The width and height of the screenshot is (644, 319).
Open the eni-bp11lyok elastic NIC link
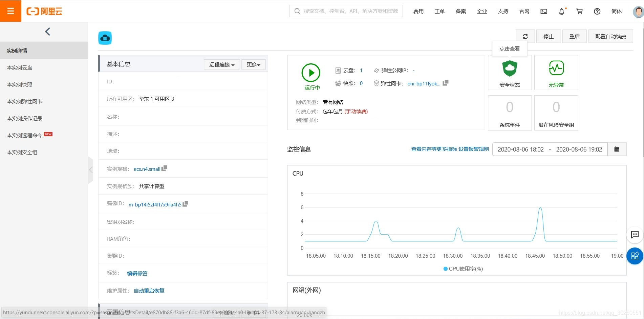pos(424,83)
